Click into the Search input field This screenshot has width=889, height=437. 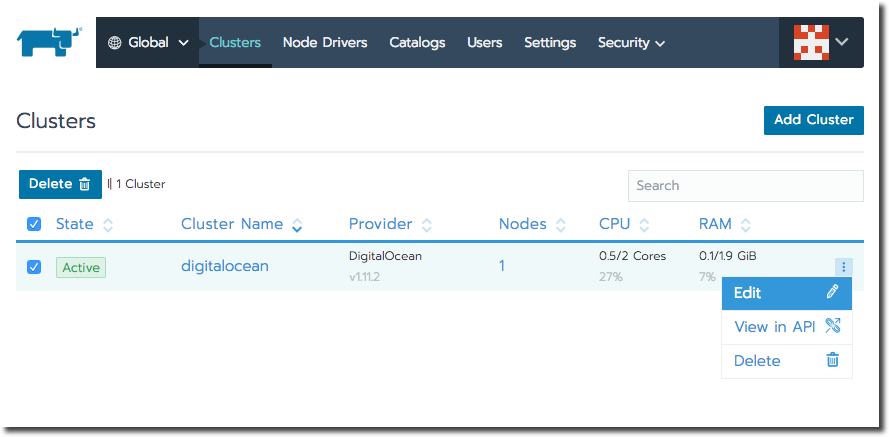(746, 185)
